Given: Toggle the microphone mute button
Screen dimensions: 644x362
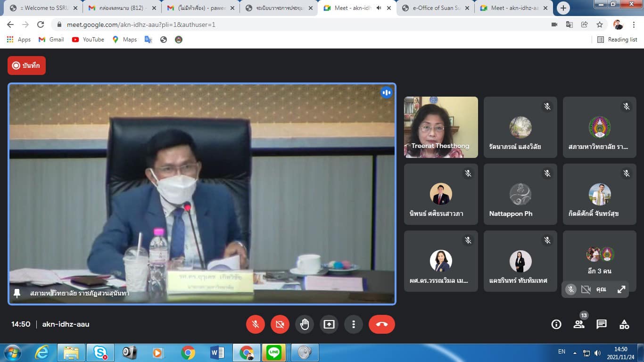Looking at the screenshot, I should (256, 324).
